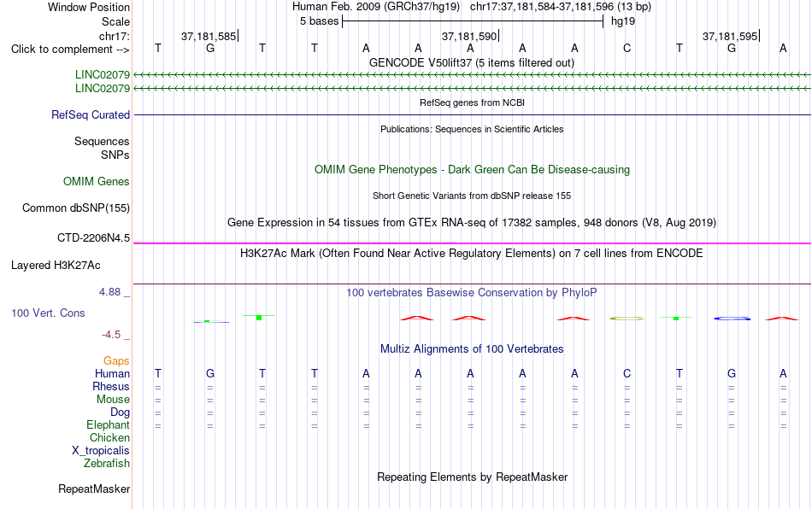This screenshot has height=509, width=812.
Task: Click 'Short Genetic Variants from dbSNP release 155'
Action: 472,196
